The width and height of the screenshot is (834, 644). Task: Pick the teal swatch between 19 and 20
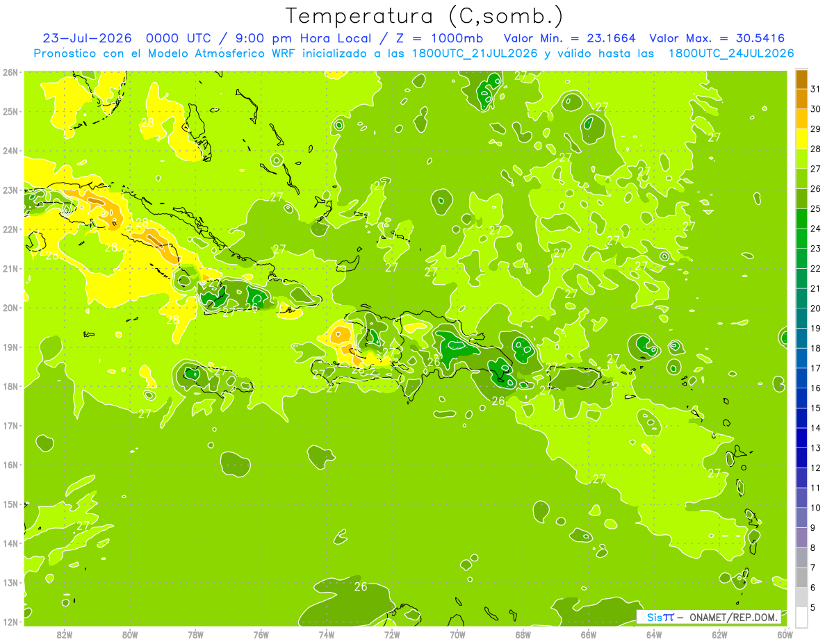801,318
